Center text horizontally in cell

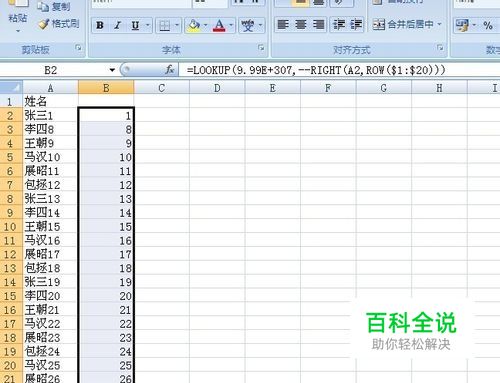301,25
